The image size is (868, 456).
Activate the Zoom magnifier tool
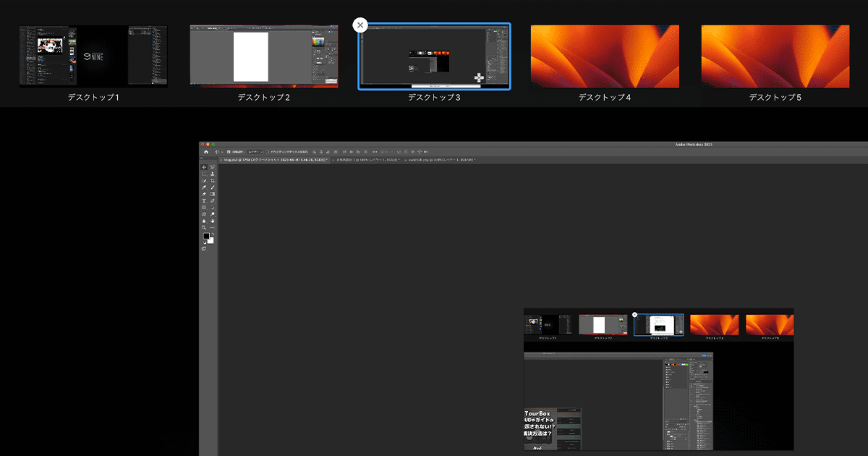pyautogui.click(x=204, y=227)
